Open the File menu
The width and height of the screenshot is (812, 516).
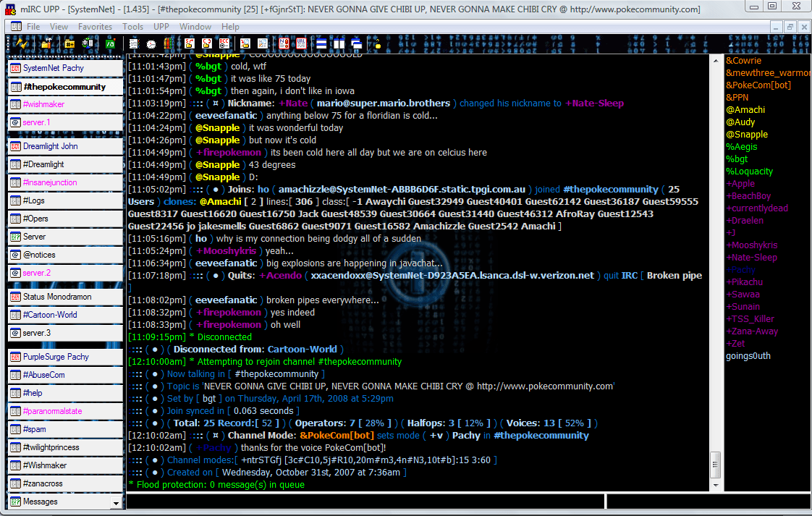33,27
